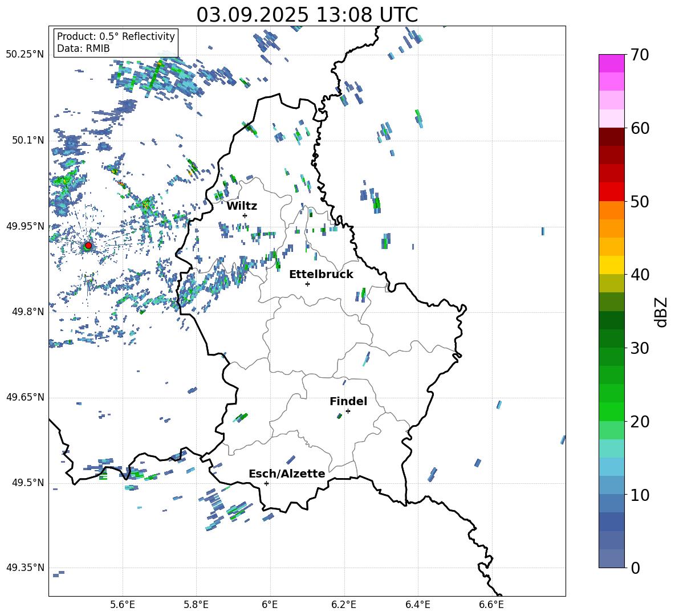Select the Ettelbruck city label
The image size is (675, 616).
pos(321,275)
